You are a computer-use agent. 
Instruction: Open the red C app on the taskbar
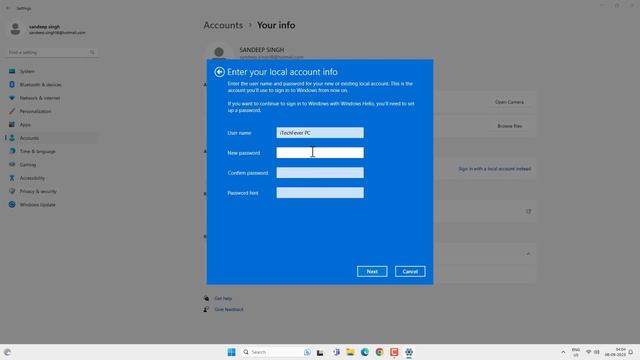(x=394, y=352)
